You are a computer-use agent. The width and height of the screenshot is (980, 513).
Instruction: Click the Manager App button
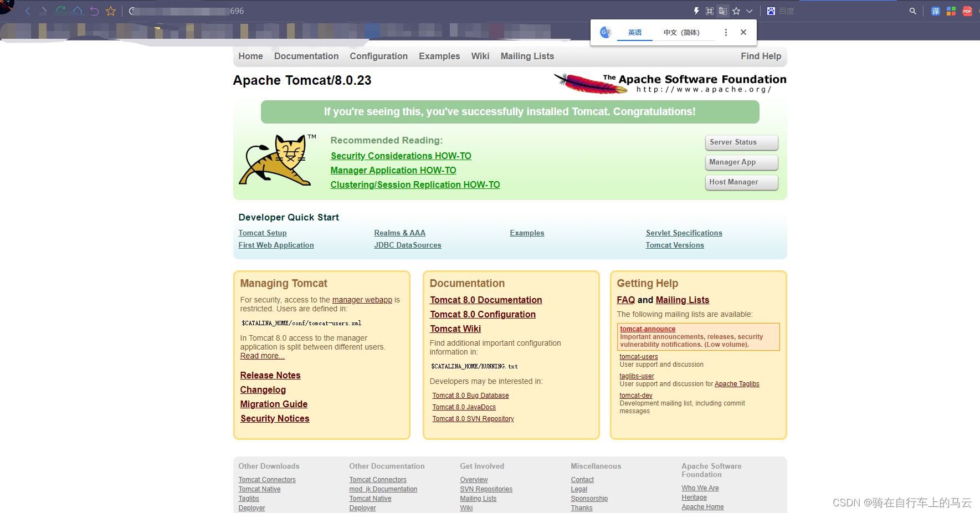click(742, 162)
